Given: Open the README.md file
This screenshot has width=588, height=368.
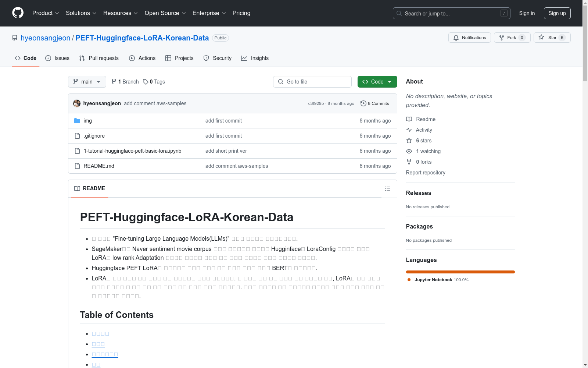Looking at the screenshot, I should pos(99,166).
